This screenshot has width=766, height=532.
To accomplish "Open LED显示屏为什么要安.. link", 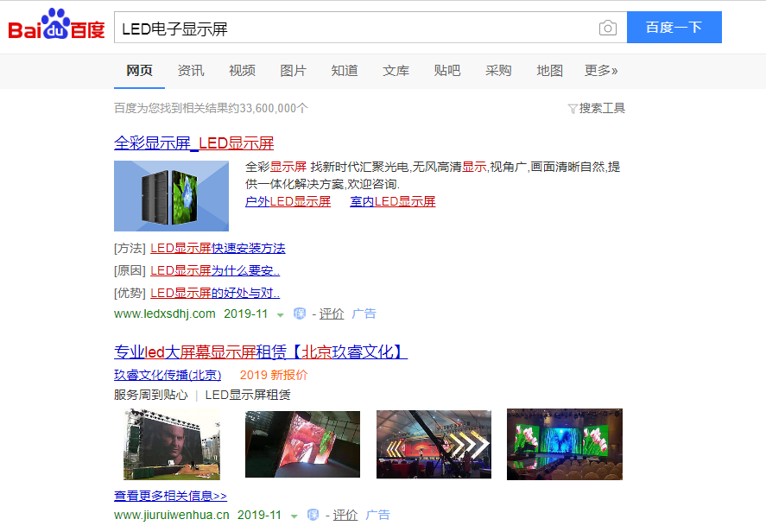I will click(x=215, y=270).
